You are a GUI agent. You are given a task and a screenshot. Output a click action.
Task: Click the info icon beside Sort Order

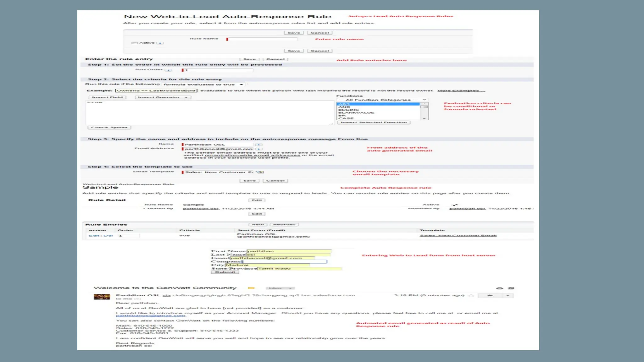click(169, 70)
